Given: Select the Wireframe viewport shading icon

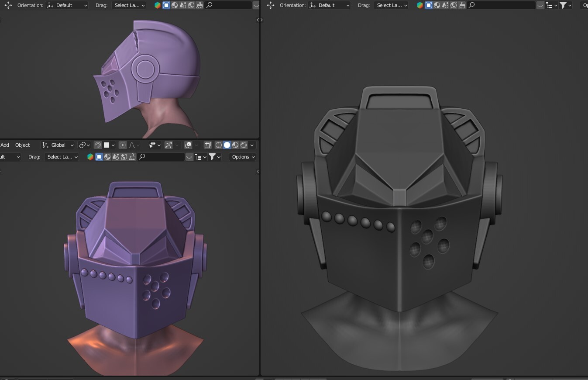Looking at the screenshot, I should (218, 145).
